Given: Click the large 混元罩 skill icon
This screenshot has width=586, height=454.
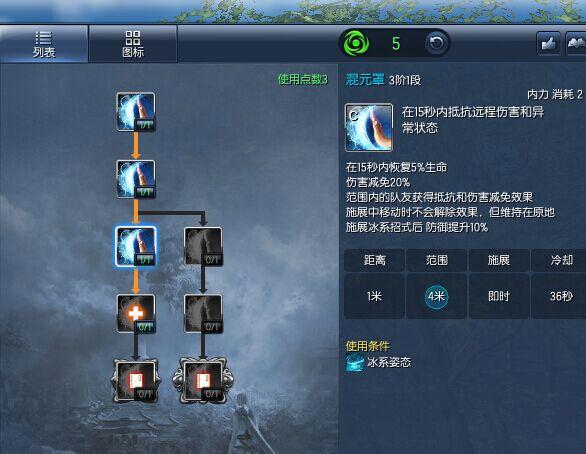Looking at the screenshot, I should [x=369, y=127].
